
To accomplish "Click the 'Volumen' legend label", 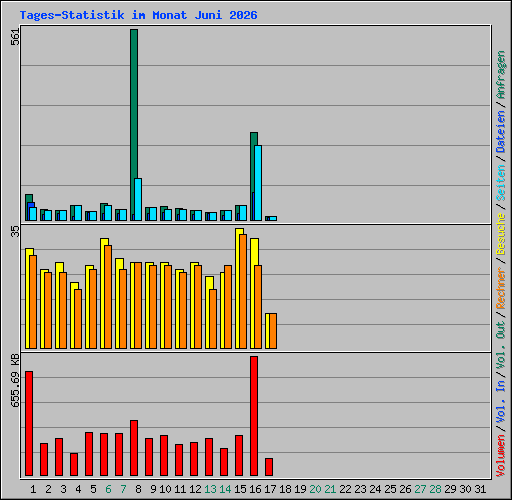I will 501,456.
